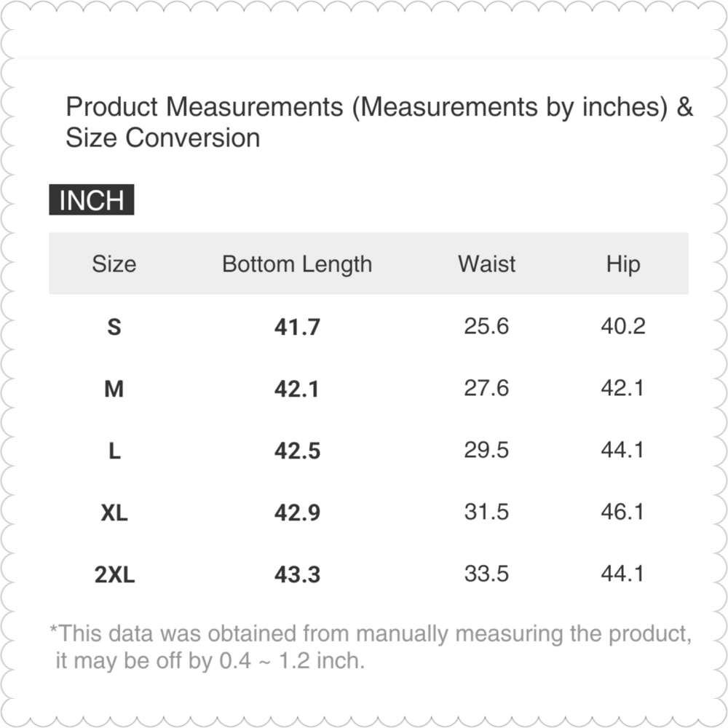Select the size L row label

pos(114,451)
